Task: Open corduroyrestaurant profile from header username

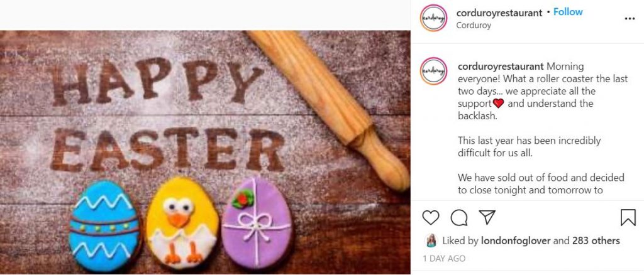Action: [499, 13]
